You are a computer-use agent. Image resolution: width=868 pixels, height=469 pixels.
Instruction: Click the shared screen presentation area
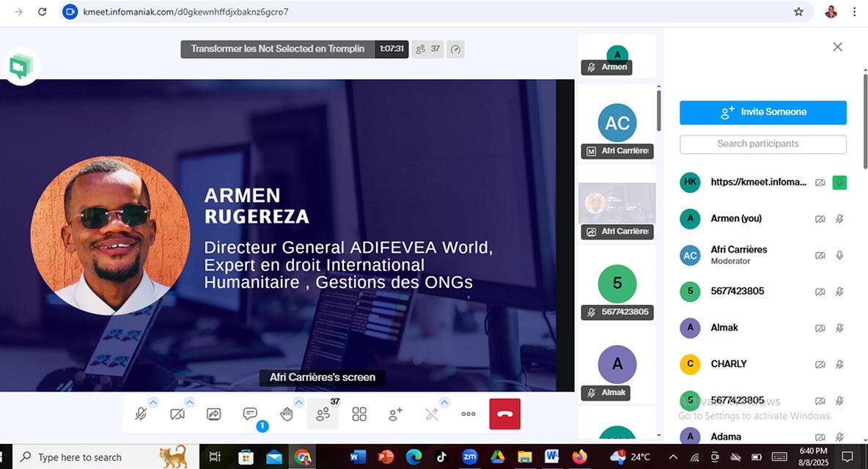click(287, 236)
